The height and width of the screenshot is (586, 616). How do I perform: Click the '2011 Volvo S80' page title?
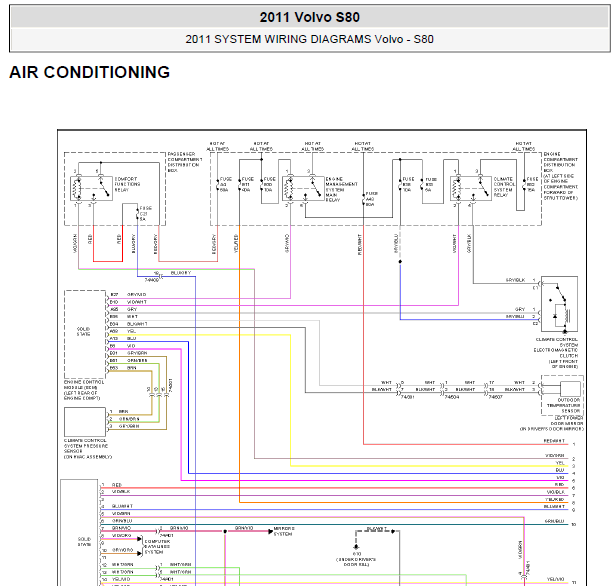310,17
